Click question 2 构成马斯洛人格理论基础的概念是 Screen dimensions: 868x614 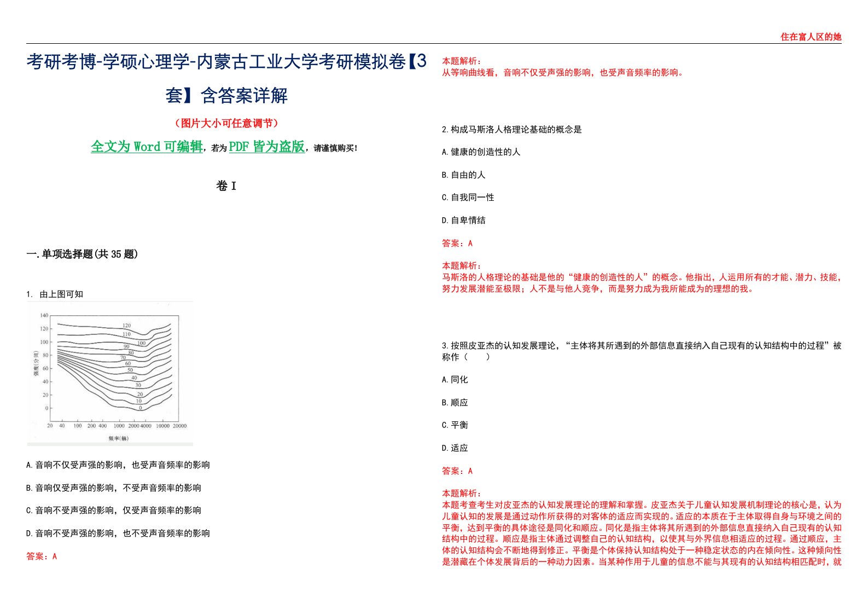click(x=512, y=130)
